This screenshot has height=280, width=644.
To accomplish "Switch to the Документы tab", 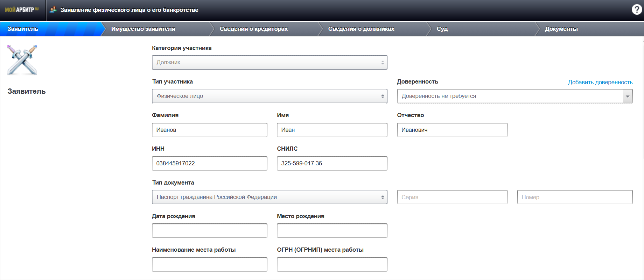I will 561,29.
